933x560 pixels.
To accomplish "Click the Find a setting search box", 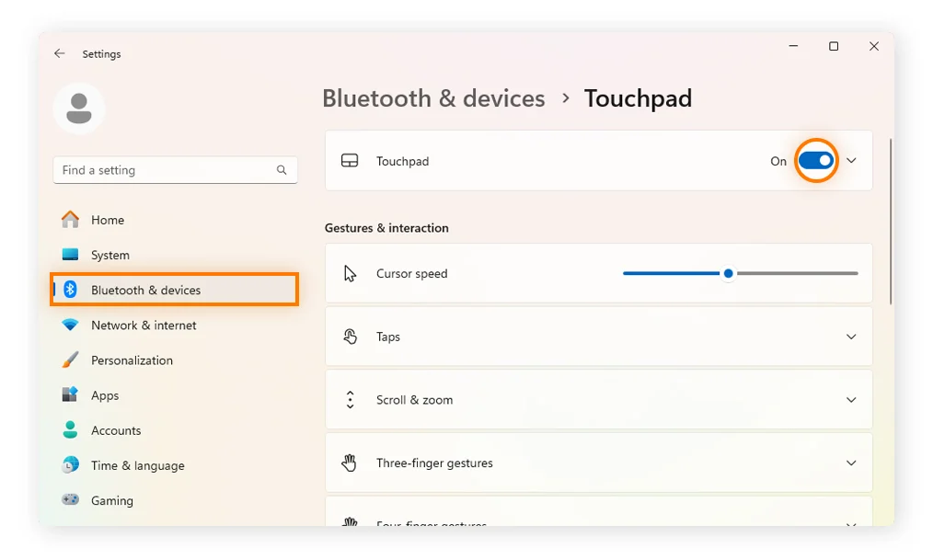I will [166, 170].
